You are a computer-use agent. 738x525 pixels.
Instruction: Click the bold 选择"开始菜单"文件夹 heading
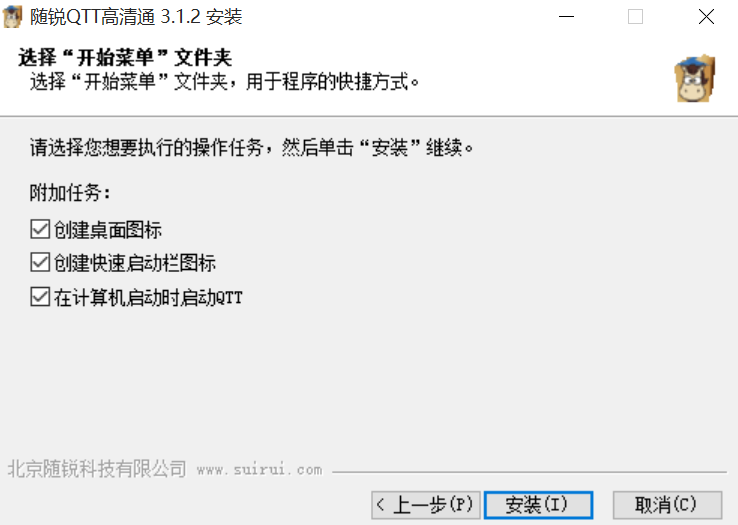(125, 58)
